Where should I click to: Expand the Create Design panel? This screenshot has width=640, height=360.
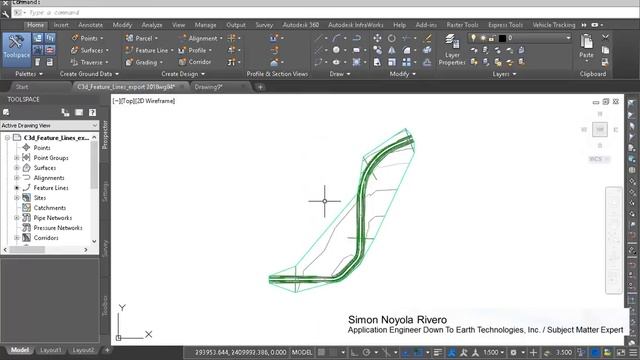pyautogui.click(x=183, y=74)
